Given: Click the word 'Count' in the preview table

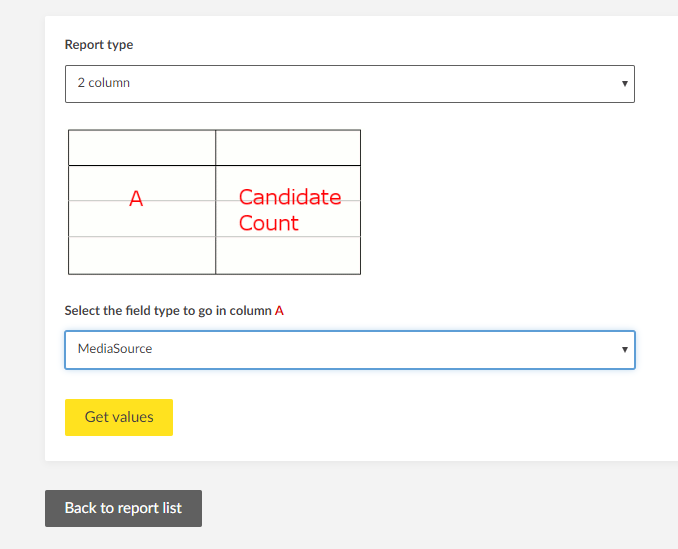Looking at the screenshot, I should (268, 223).
